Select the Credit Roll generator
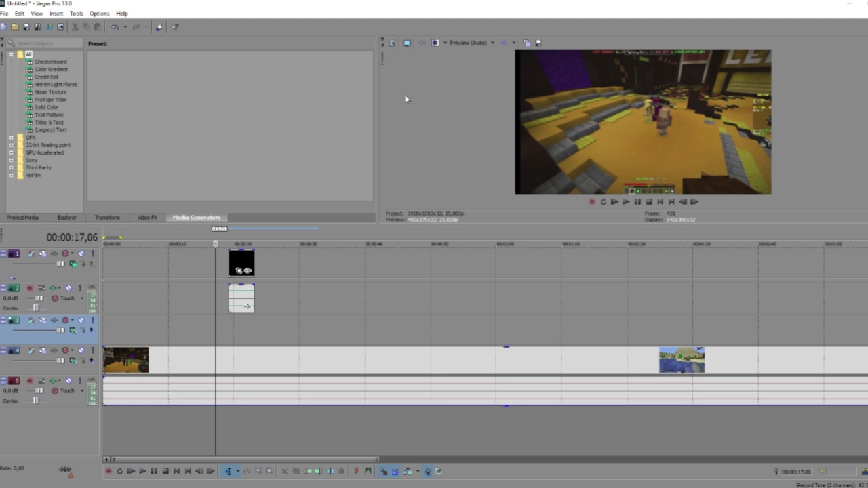Image resolution: width=868 pixels, height=488 pixels. click(46, 77)
